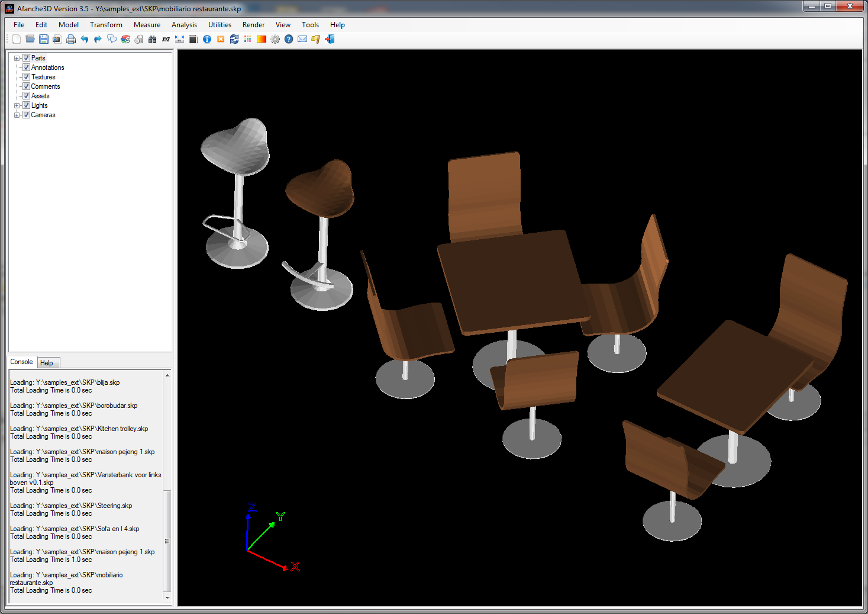The height and width of the screenshot is (614, 868).
Task: Switch to the Help tab beside Console
Action: click(x=47, y=363)
